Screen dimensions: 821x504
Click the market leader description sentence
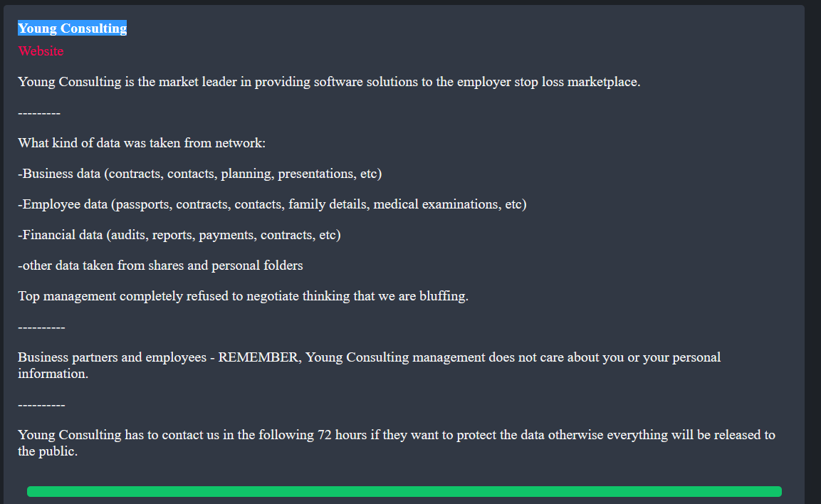point(329,82)
